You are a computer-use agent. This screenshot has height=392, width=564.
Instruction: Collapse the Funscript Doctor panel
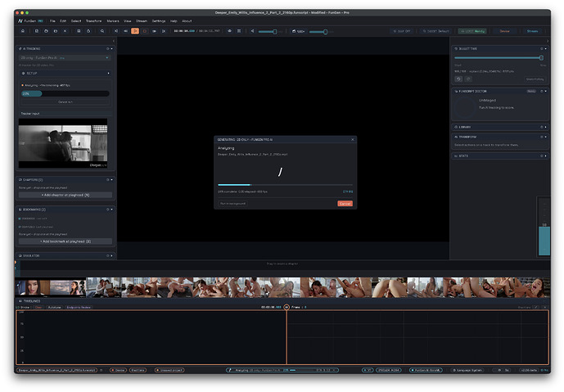pos(546,92)
